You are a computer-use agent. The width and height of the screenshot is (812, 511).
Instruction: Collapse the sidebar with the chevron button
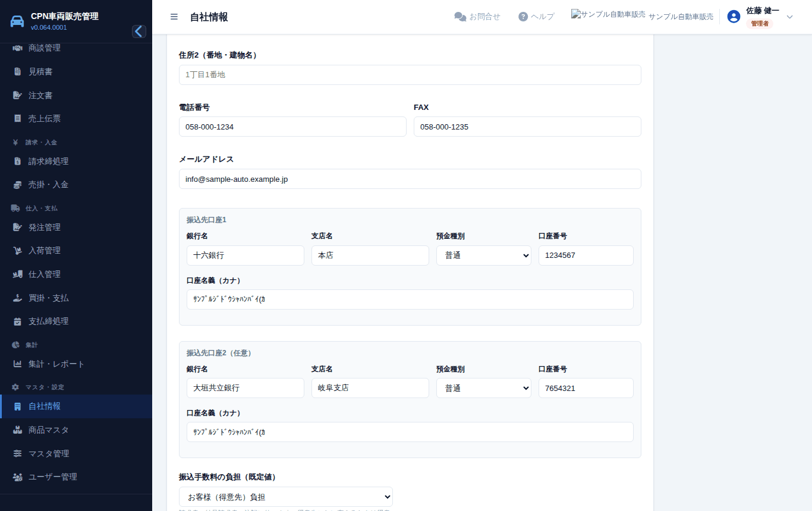(139, 31)
